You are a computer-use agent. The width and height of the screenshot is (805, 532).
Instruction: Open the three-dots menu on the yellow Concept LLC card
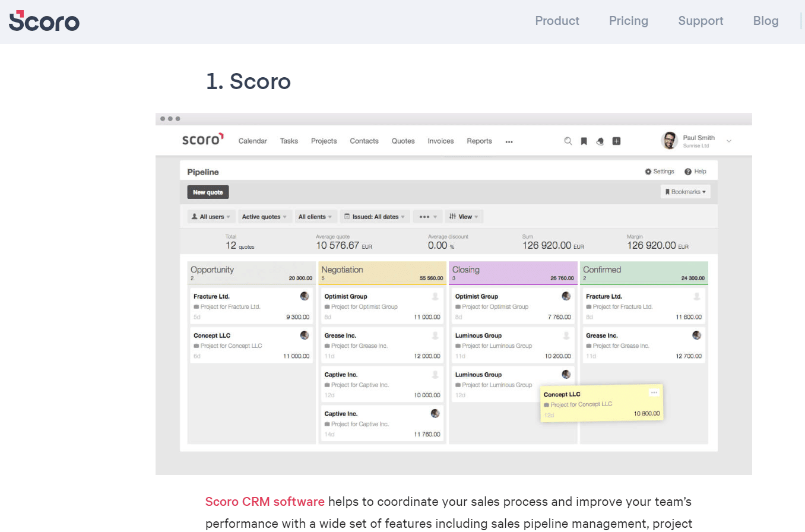(x=654, y=392)
